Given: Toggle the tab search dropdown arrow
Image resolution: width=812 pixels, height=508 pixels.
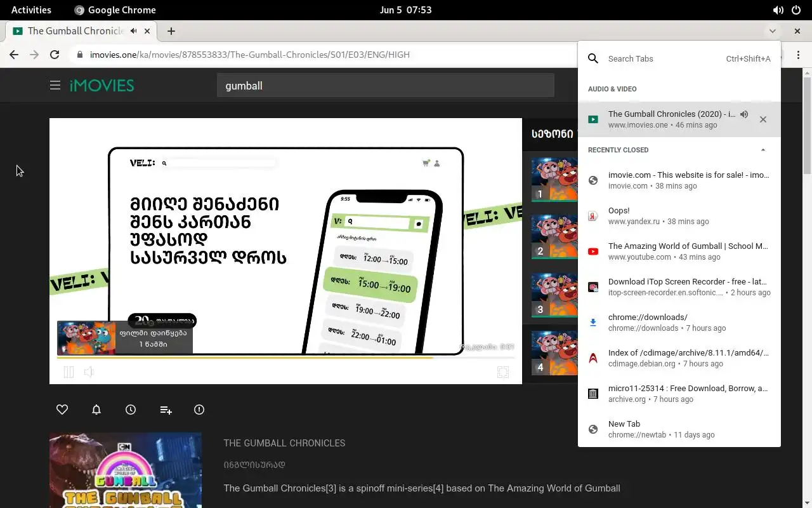Looking at the screenshot, I should (x=772, y=30).
